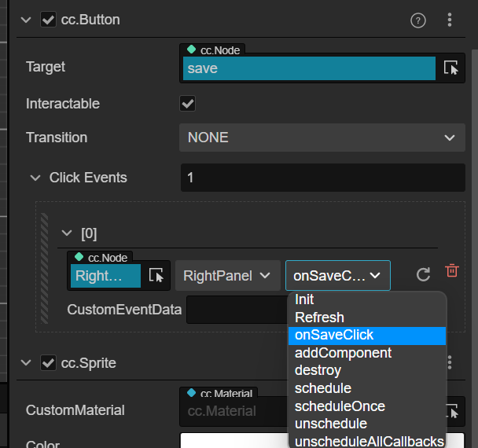Reset the click event handler
Viewport: 478px width, 448px height.
[x=423, y=274]
